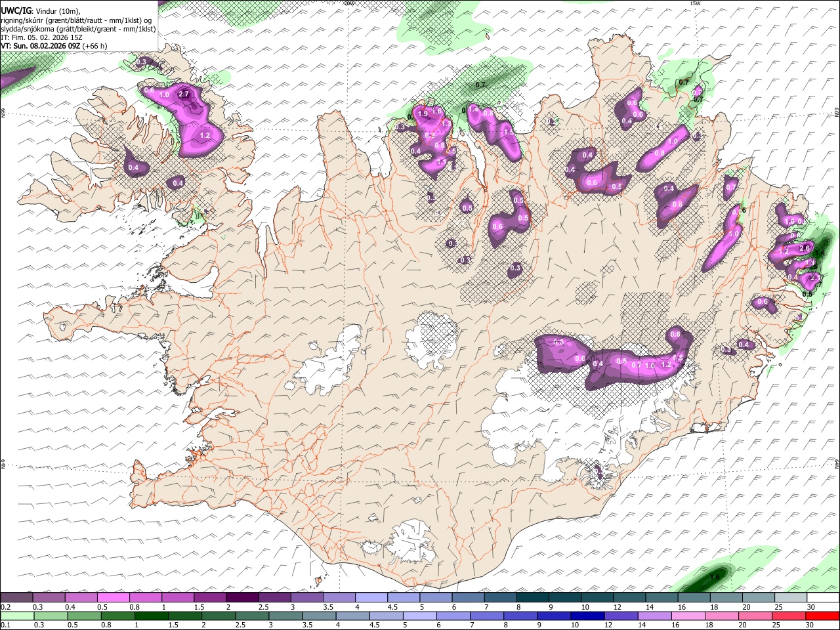The width and height of the screenshot is (840, 630).
Task: Pick the grey-teal snow-scale swatch labeled 14
Action: (x=661, y=598)
